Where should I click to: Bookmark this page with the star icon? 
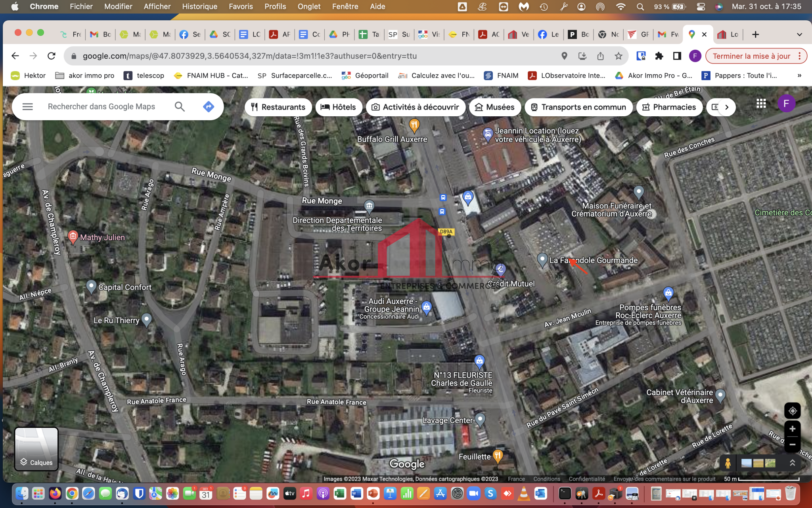(619, 56)
